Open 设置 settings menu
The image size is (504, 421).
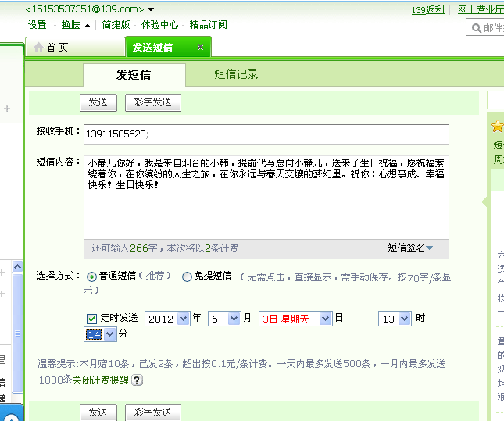click(38, 25)
